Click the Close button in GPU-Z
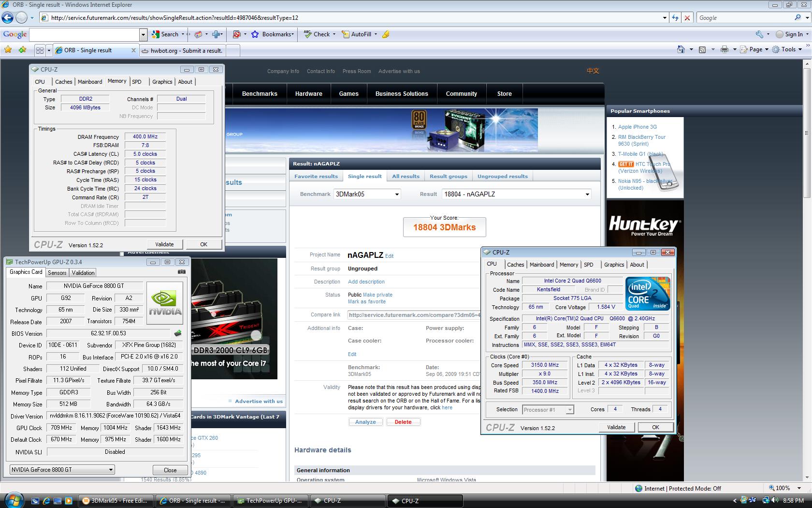This screenshot has height=508, width=812. point(170,470)
